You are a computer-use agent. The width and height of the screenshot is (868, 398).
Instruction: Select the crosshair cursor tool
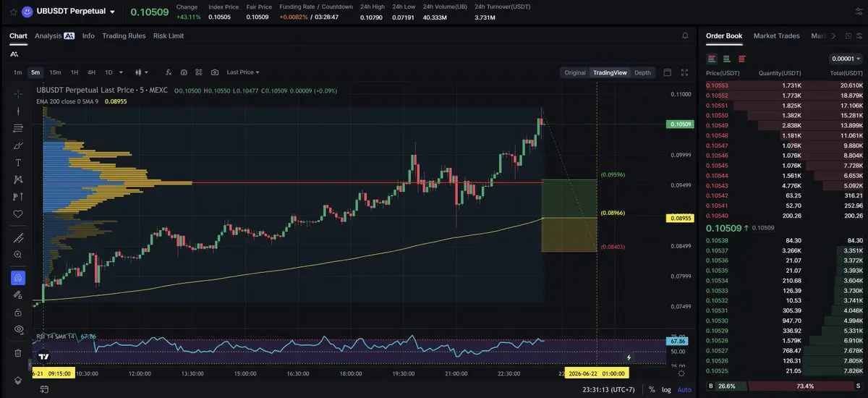tap(18, 93)
